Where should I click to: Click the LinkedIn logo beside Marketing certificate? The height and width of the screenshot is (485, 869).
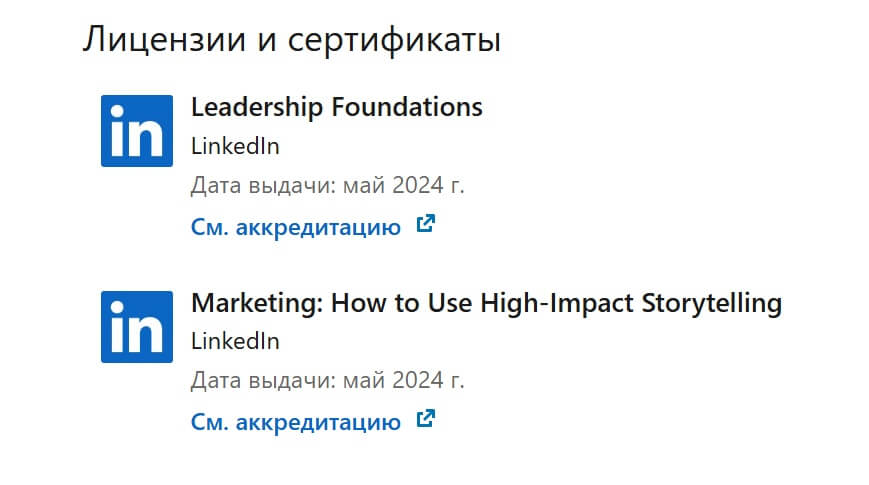coord(137,327)
